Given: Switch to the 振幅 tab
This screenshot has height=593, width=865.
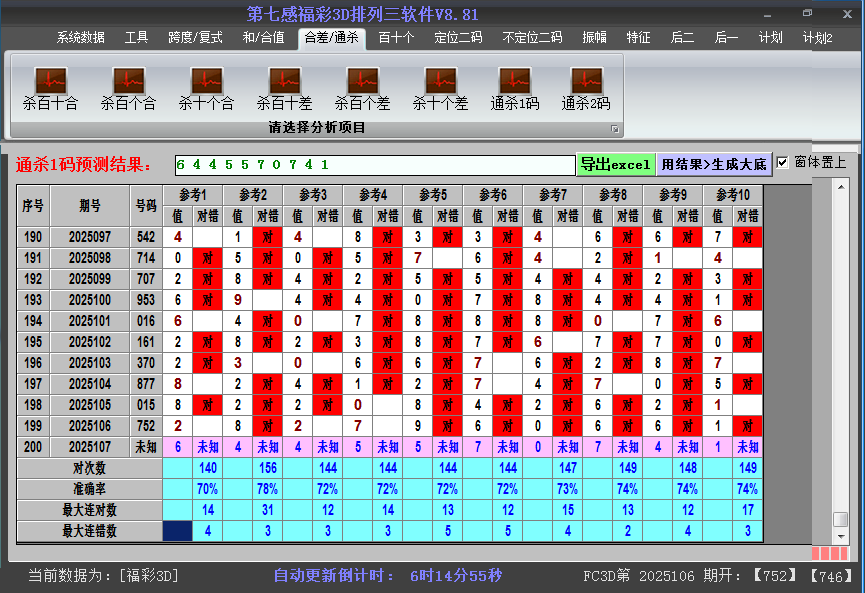Looking at the screenshot, I should tap(594, 38).
